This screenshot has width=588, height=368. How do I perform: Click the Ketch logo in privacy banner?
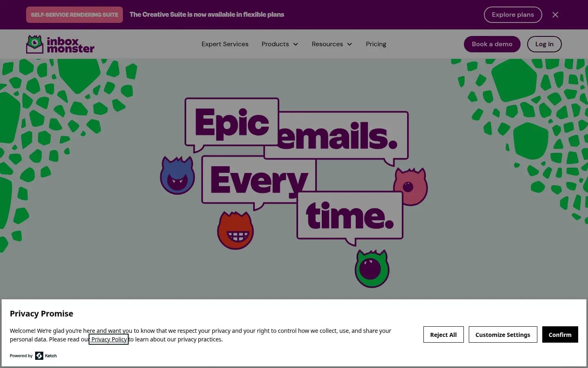coord(46,356)
